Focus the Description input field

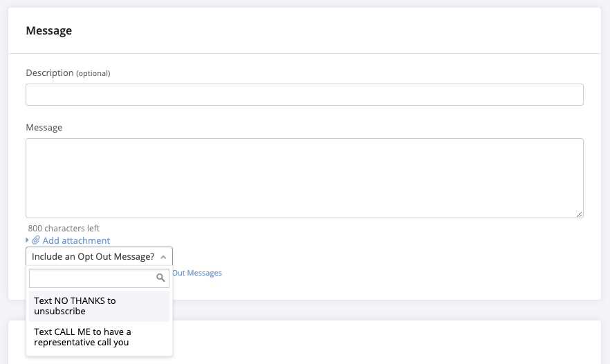pos(304,95)
